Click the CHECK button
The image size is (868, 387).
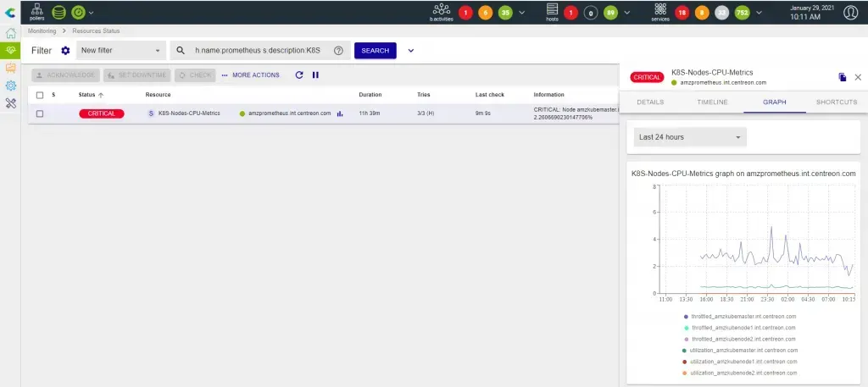tap(195, 75)
